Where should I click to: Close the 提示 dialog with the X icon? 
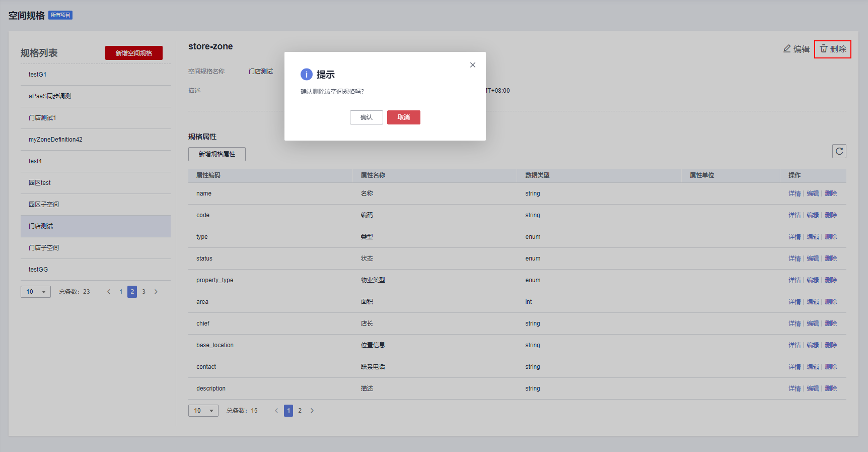[x=472, y=65]
